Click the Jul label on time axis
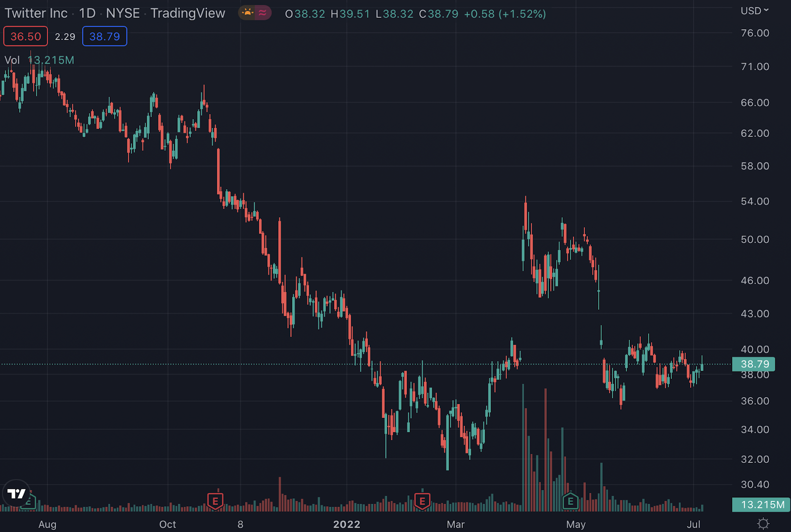This screenshot has height=532, width=791. click(694, 525)
